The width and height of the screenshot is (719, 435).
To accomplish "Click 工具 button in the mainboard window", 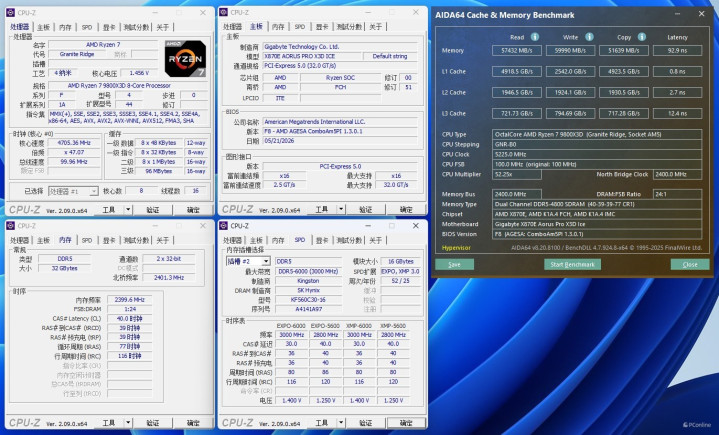I will 321,209.
